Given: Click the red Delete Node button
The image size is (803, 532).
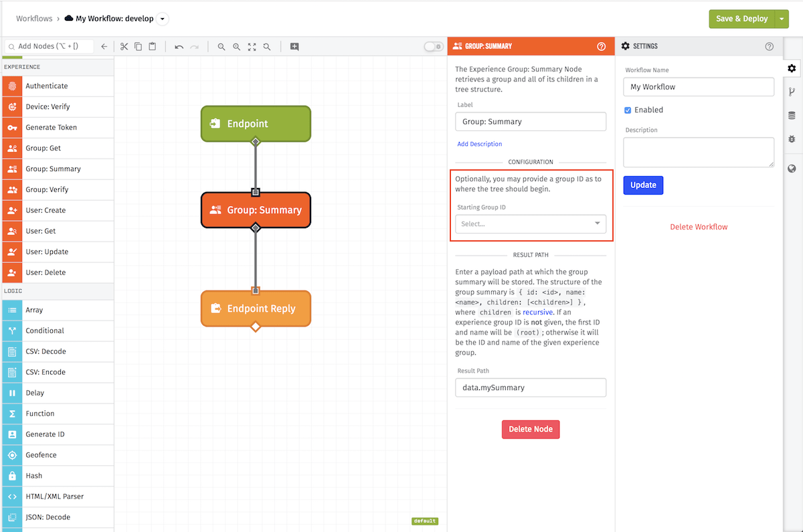Looking at the screenshot, I should click(531, 429).
